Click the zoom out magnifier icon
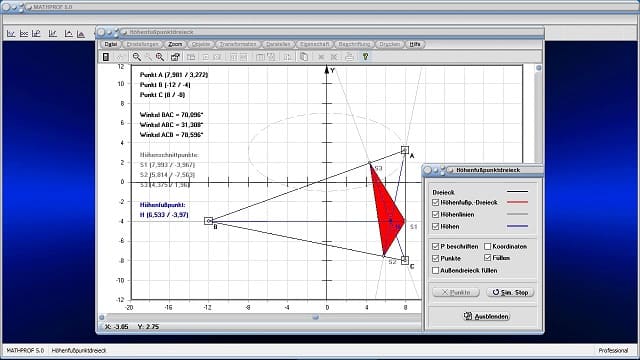This screenshot has height=360, width=640. (x=137, y=57)
